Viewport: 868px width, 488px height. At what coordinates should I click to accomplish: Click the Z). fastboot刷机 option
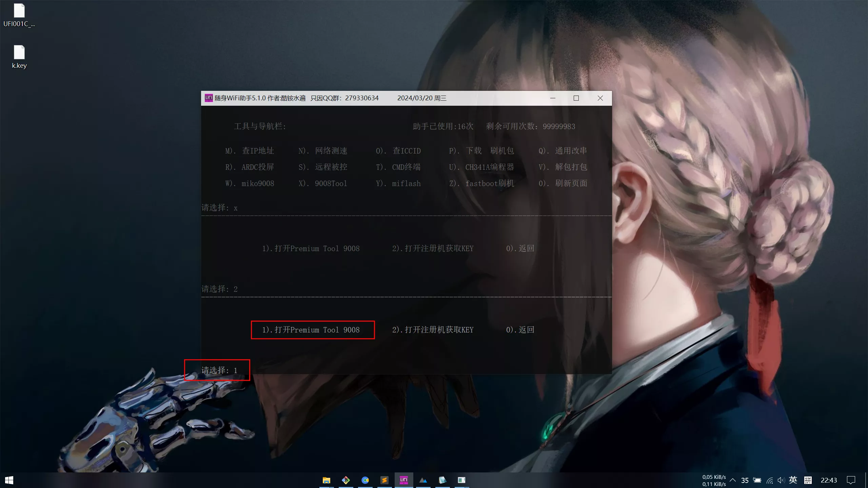coord(481,183)
